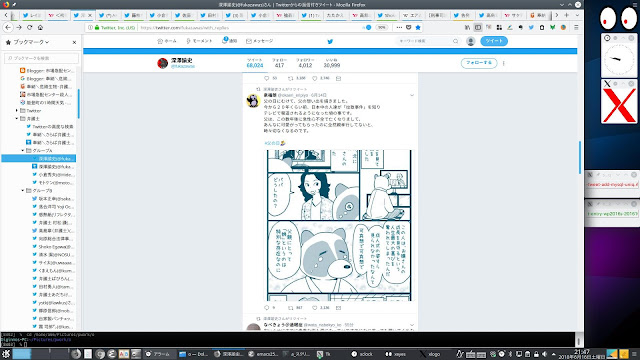
Task: Click the ツイート compose button
Action: tap(494, 41)
